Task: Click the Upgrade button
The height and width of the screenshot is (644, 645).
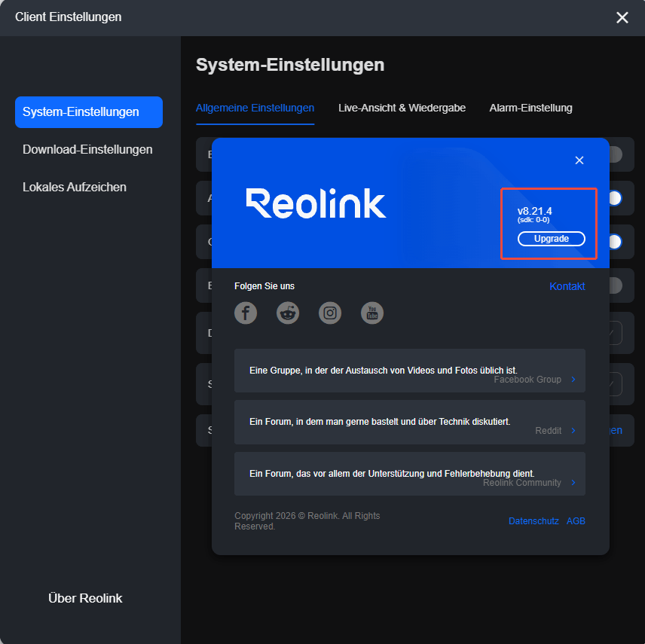Action: point(552,239)
